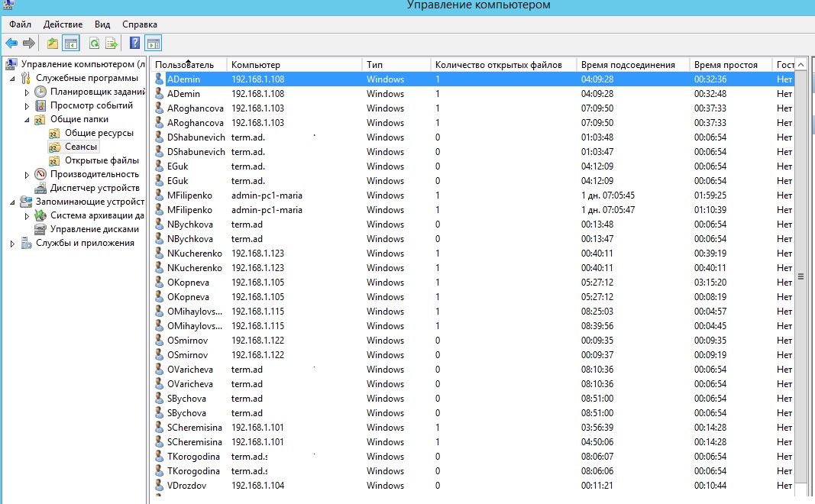The width and height of the screenshot is (815, 504).
Task: Refresh the sessions list
Action: (x=94, y=44)
